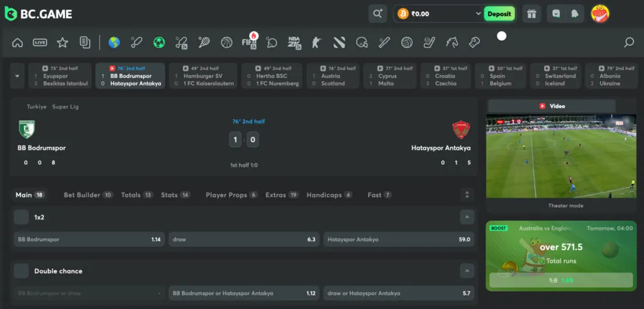Image resolution: width=644 pixels, height=309 pixels.
Task: Open the header search with sparkle icon
Action: [x=378, y=14]
